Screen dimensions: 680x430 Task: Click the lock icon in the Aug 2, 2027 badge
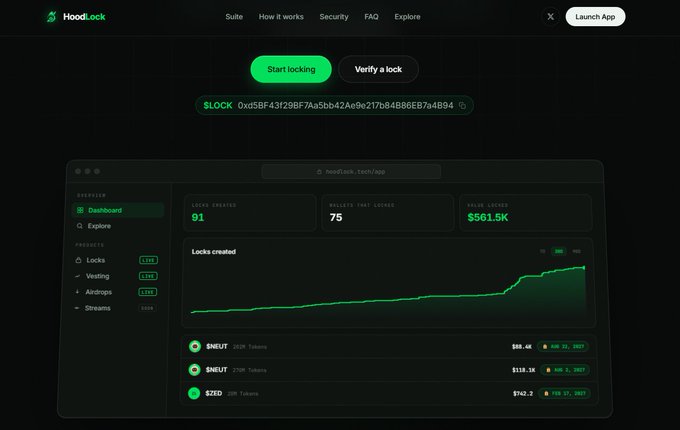[x=548, y=370]
